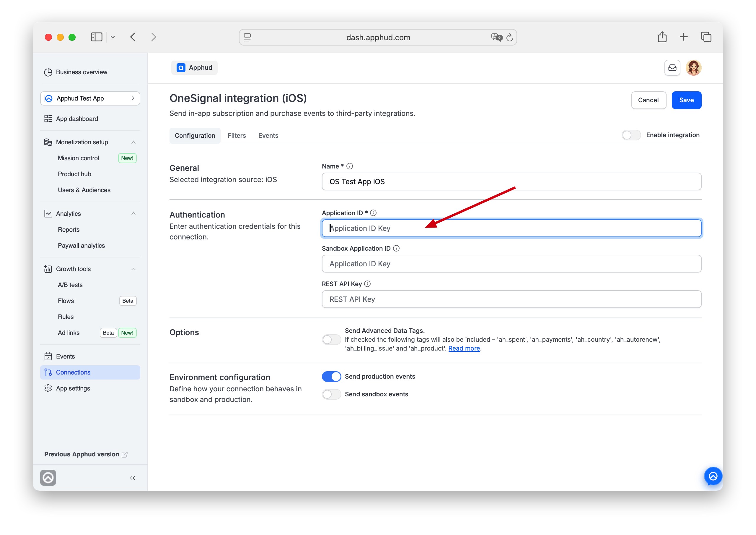Open A/B tests page

[70, 285]
